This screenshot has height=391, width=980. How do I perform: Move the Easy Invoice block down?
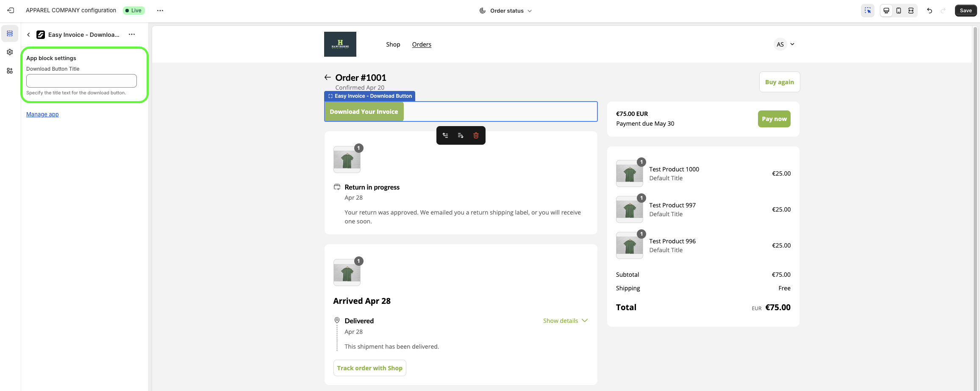pos(461,135)
